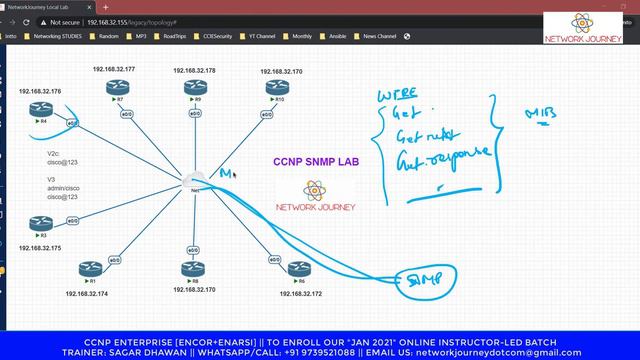
Task: Select the R9 router node
Action: [x=196, y=88]
